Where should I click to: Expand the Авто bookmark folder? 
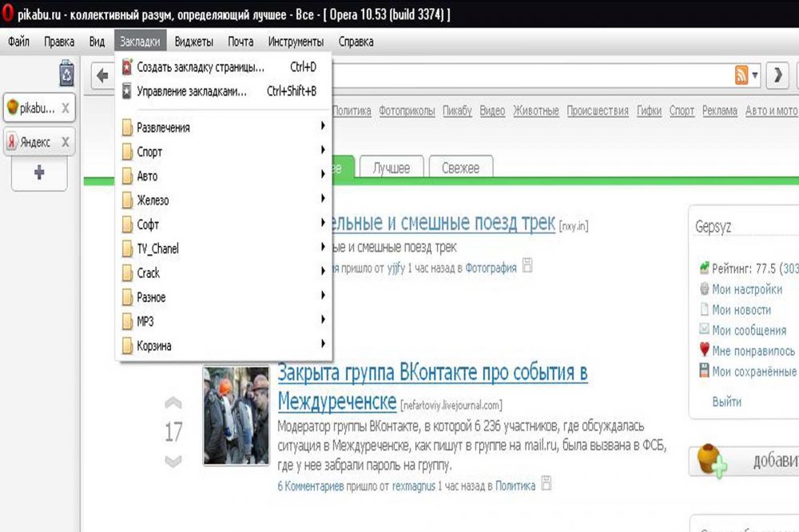pos(223,176)
